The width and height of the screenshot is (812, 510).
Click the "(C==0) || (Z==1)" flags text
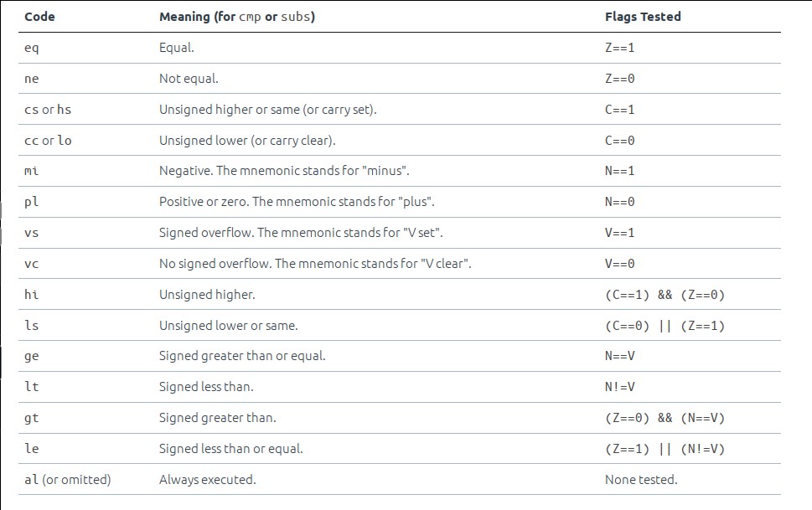point(665,326)
